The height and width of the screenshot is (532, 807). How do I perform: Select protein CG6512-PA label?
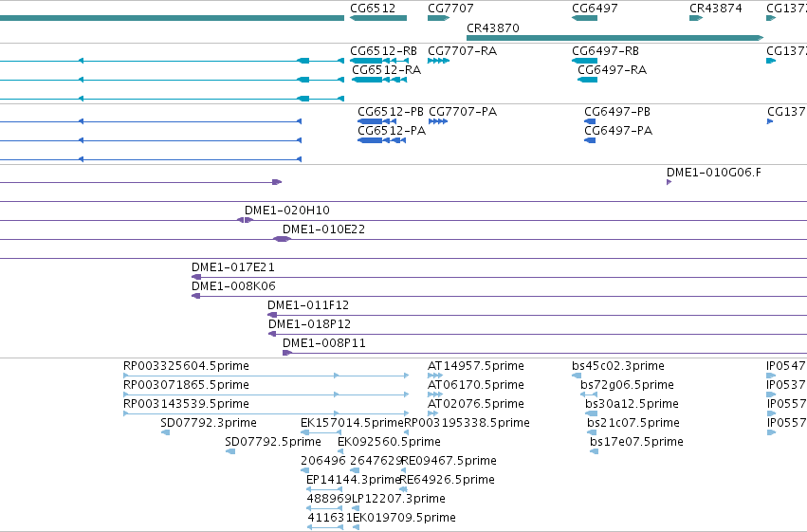pos(392,131)
